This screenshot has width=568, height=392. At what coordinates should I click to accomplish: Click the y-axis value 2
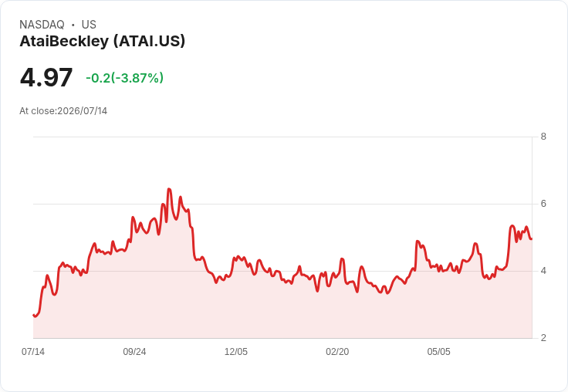click(543, 338)
